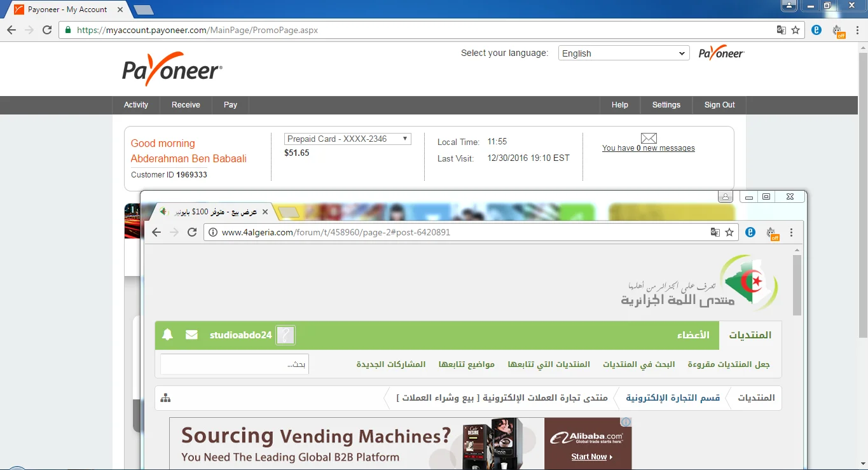Viewport: 868px width, 470px height.
Task: Open forum inbox envelope icon
Action: coord(191,335)
